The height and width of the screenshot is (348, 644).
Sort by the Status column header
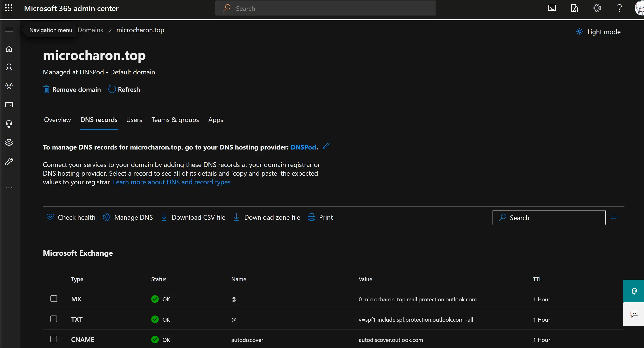159,279
